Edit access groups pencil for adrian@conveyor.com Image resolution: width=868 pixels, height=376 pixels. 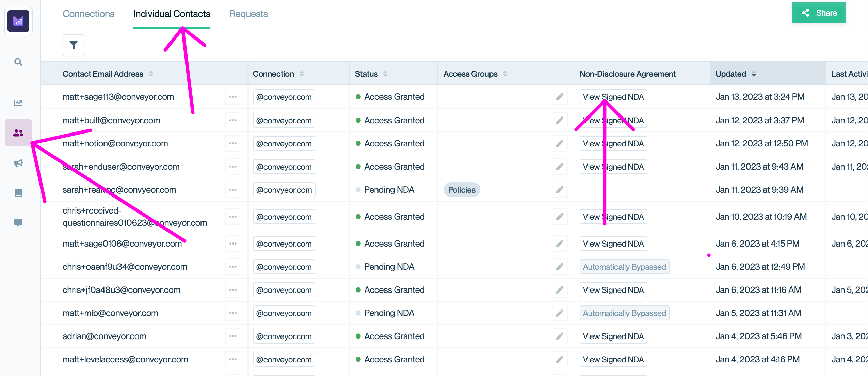coord(560,336)
